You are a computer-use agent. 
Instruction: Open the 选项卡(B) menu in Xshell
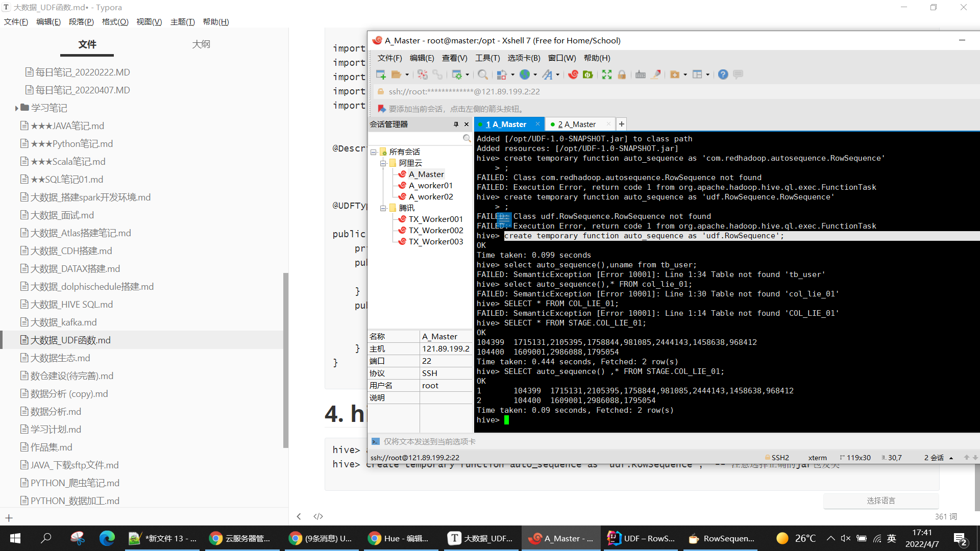click(524, 58)
